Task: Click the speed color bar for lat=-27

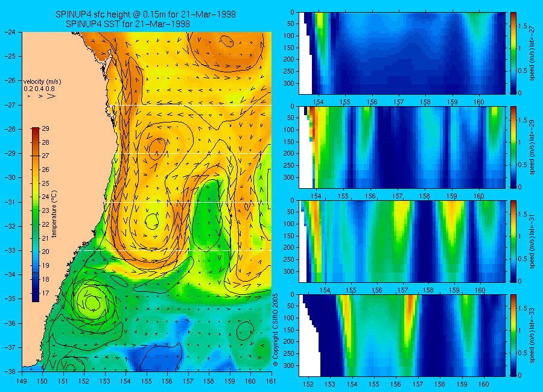Action: [513, 53]
